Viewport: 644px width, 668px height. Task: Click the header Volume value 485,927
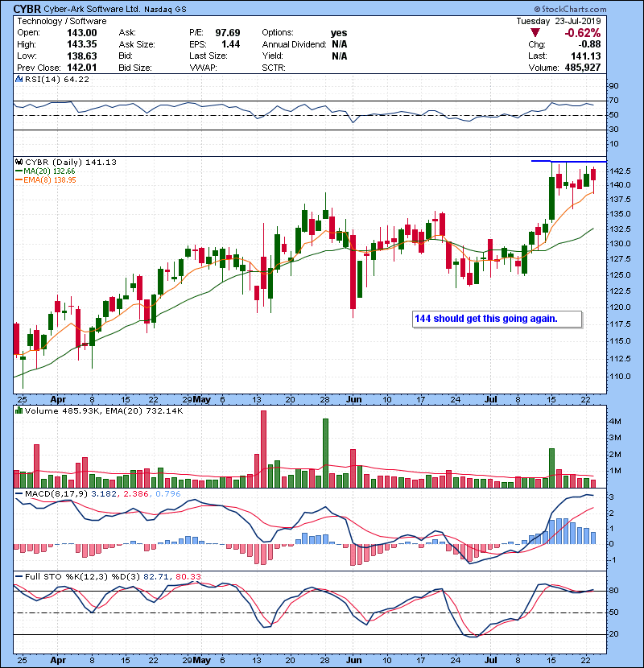(x=583, y=68)
